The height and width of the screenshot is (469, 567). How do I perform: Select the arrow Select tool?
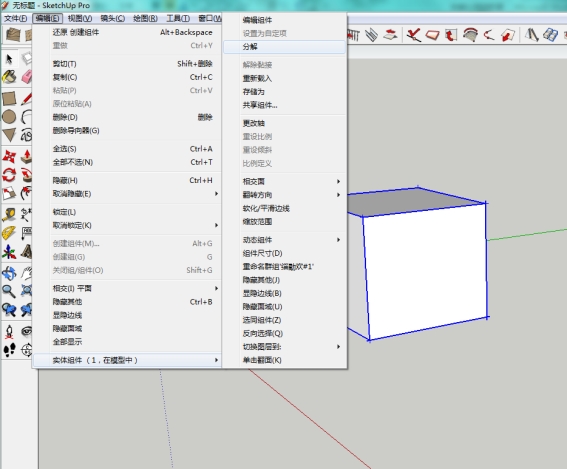tap(9, 58)
